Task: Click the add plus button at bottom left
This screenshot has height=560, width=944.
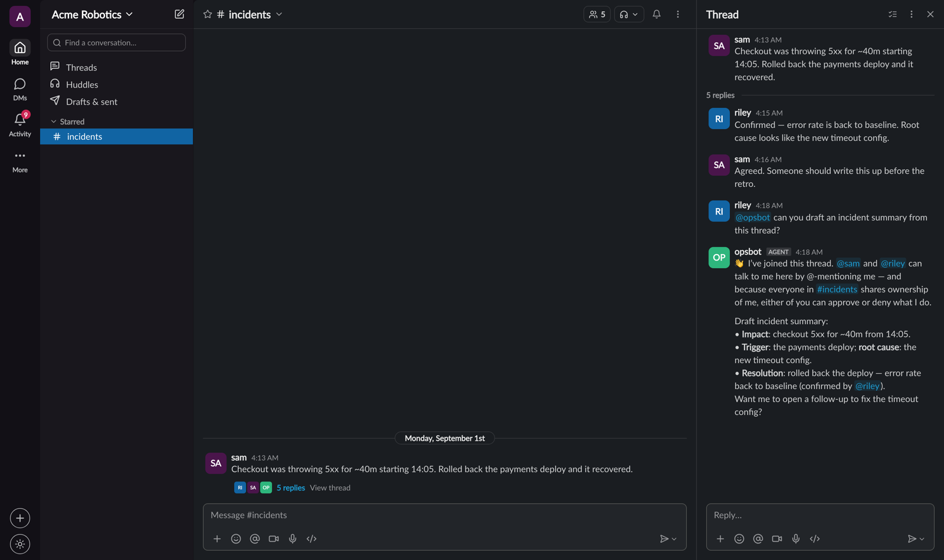Action: (x=20, y=518)
